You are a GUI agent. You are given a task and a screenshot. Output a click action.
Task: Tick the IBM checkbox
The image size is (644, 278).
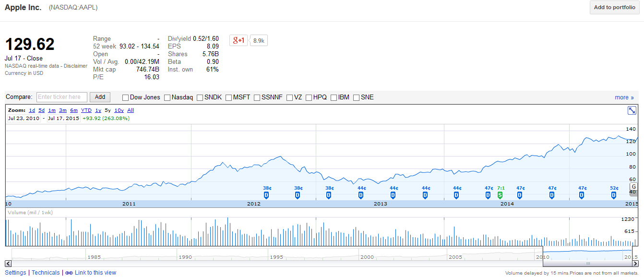(x=334, y=97)
